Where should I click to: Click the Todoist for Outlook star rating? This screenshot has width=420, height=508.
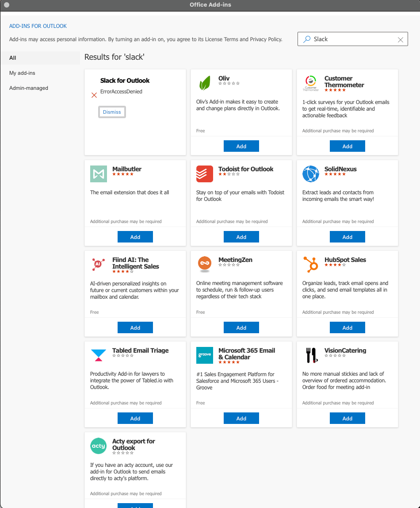pyautogui.click(x=229, y=174)
